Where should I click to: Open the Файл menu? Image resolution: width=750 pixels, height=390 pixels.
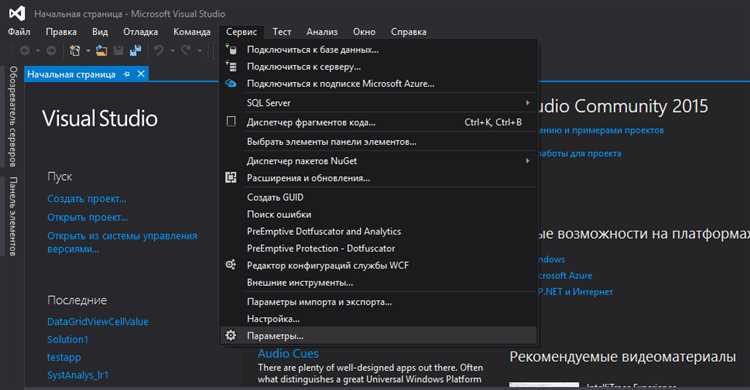[19, 32]
